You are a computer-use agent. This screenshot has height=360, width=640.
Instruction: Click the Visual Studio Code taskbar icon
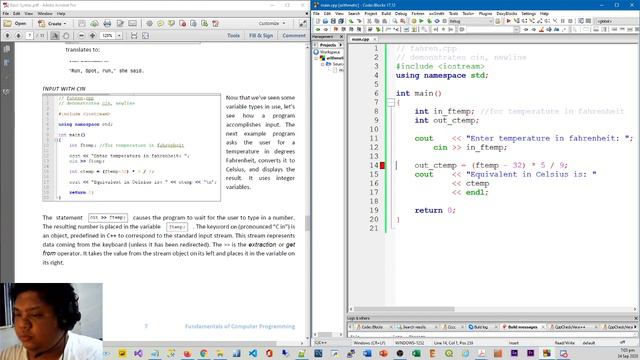click(x=253, y=353)
